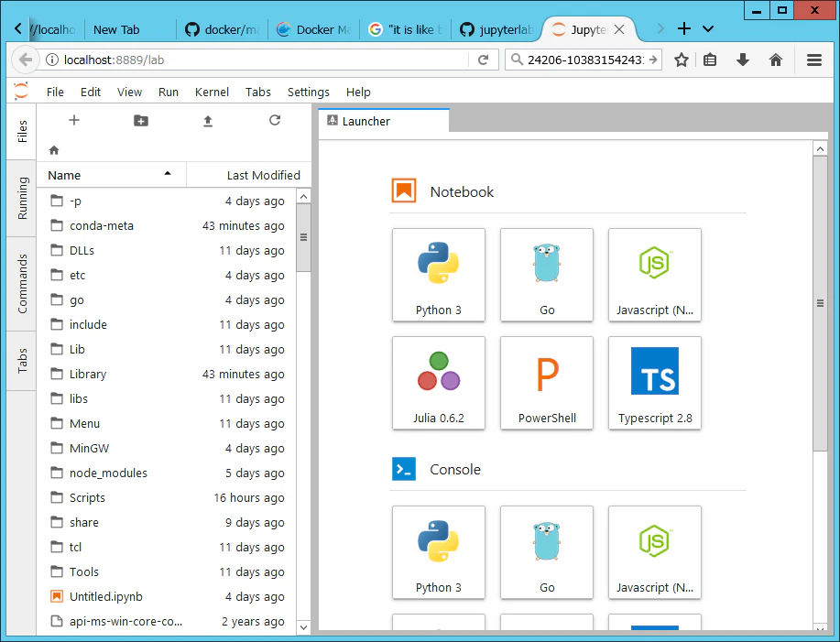
Task: Sort files by Name column
Action: tap(111, 175)
